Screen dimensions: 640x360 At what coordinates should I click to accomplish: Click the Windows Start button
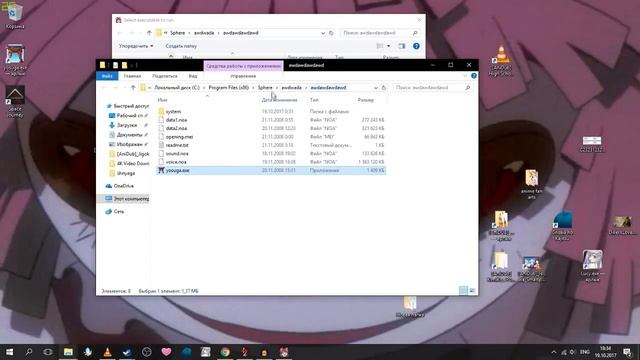click(x=9, y=352)
